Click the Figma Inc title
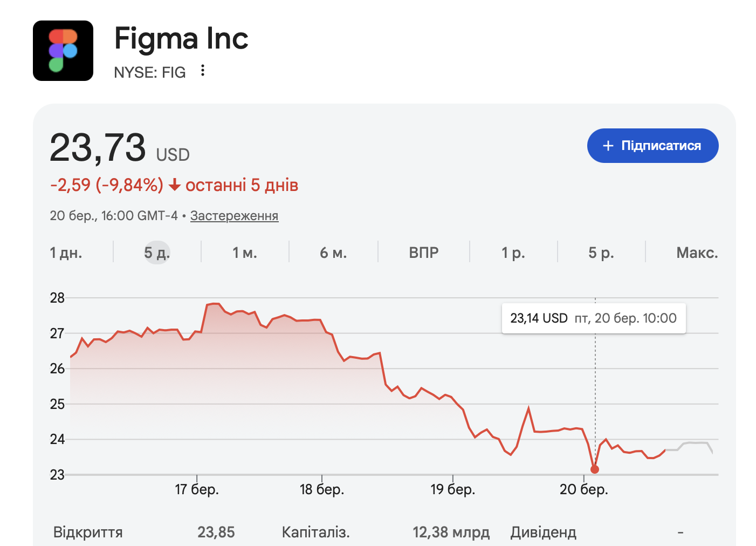Viewport: 756px width, 546px height. click(x=181, y=39)
